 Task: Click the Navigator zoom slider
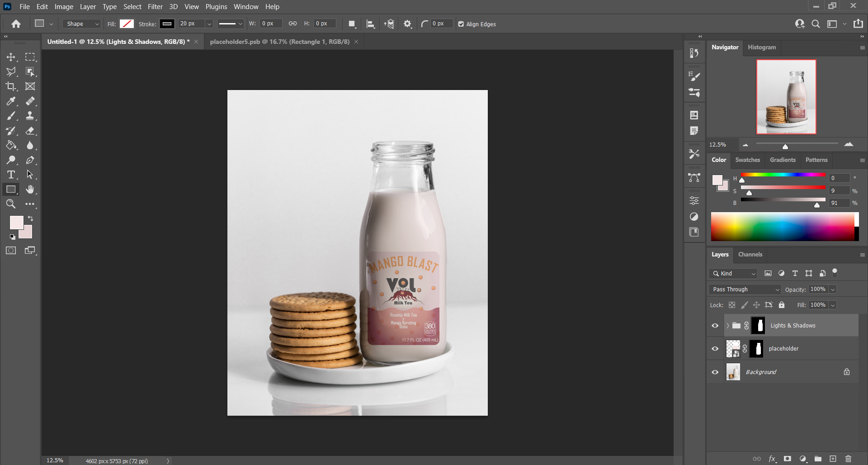[x=797, y=145]
